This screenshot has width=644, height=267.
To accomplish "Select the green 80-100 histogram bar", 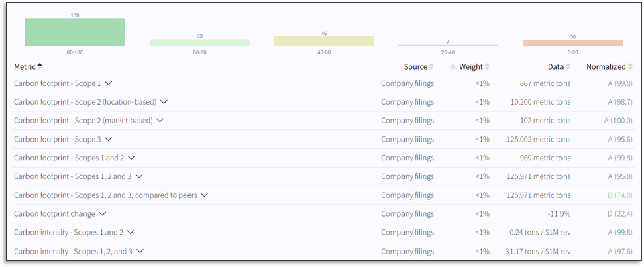I will pyautogui.click(x=74, y=32).
